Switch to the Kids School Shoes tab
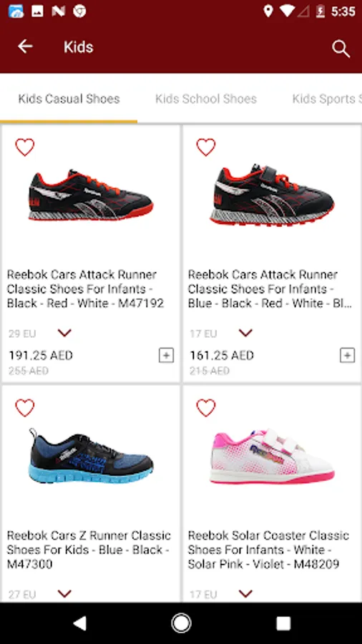362x644 pixels. point(206,99)
